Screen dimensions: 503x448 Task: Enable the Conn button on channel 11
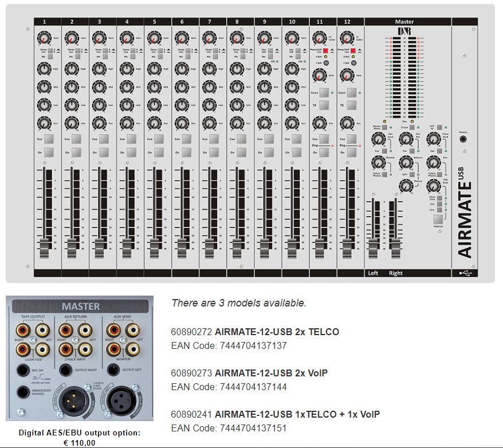(324, 93)
